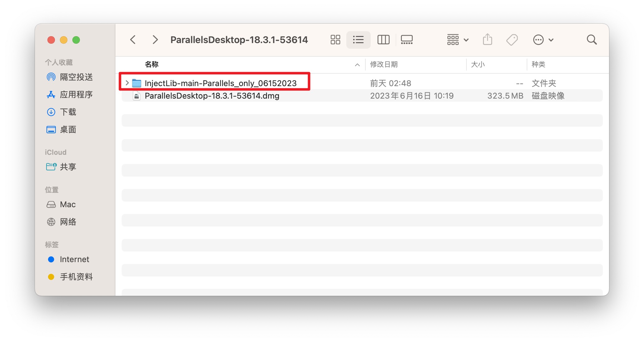Open the group-by dropdown
This screenshot has height=342, width=644.
point(457,40)
